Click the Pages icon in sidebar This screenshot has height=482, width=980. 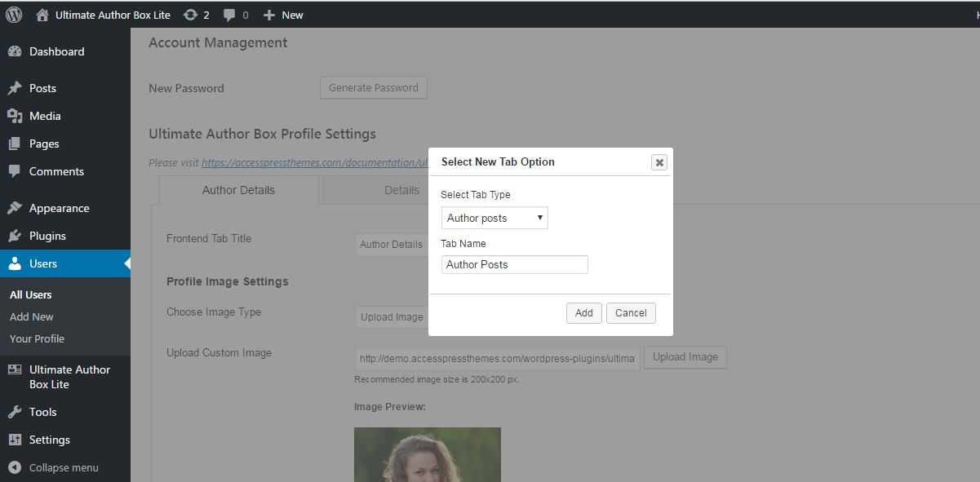(15, 144)
